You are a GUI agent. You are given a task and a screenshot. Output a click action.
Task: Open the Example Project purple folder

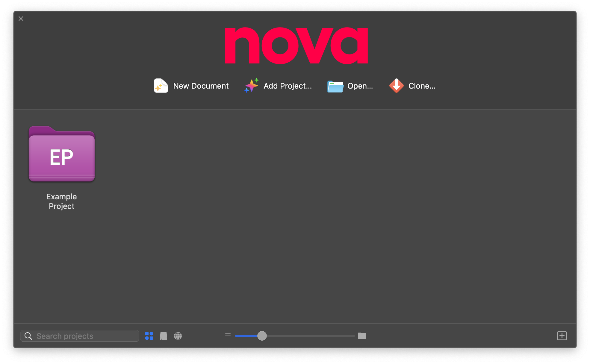click(62, 154)
